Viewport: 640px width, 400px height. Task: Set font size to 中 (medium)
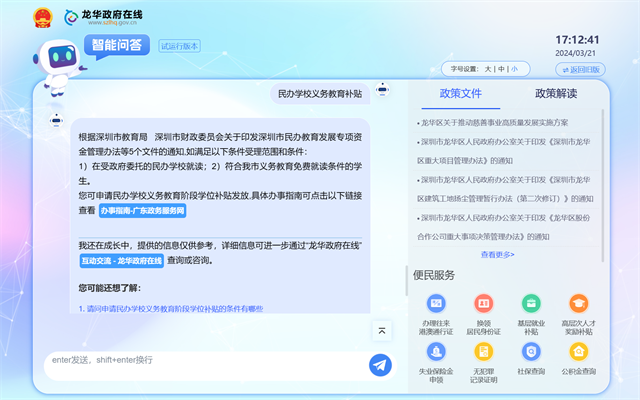[x=501, y=69]
